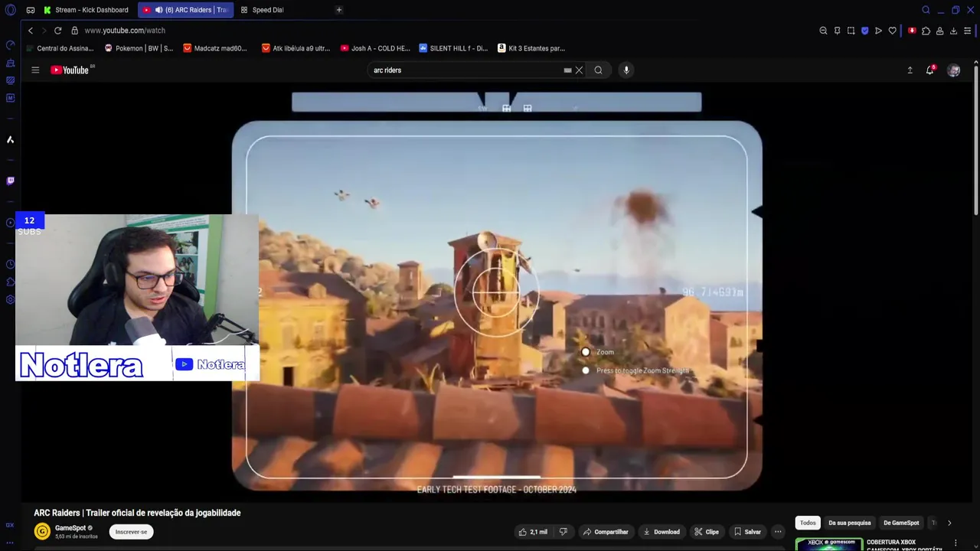Reload the YouTube page
The width and height of the screenshot is (980, 551).
click(x=57, y=31)
